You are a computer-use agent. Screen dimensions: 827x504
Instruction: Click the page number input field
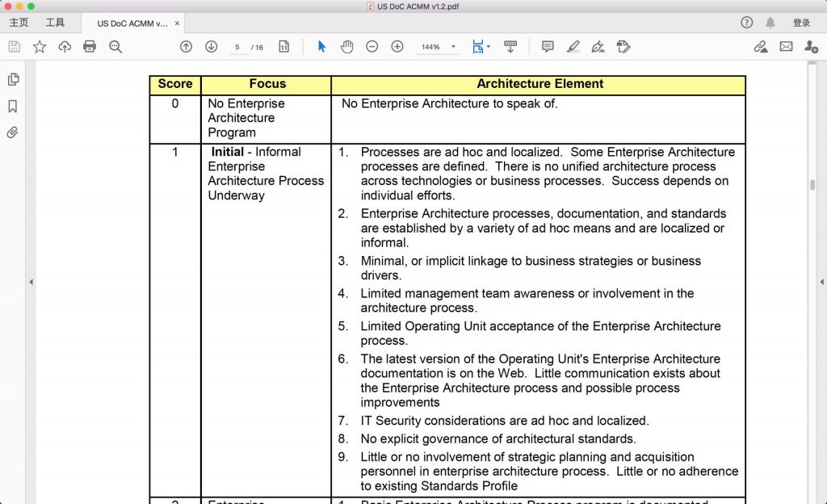(x=237, y=47)
